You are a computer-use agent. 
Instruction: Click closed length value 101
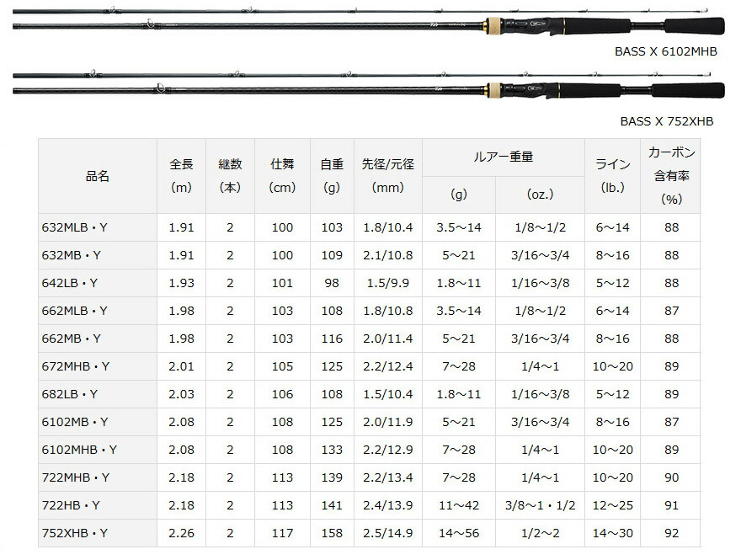pos(282,283)
